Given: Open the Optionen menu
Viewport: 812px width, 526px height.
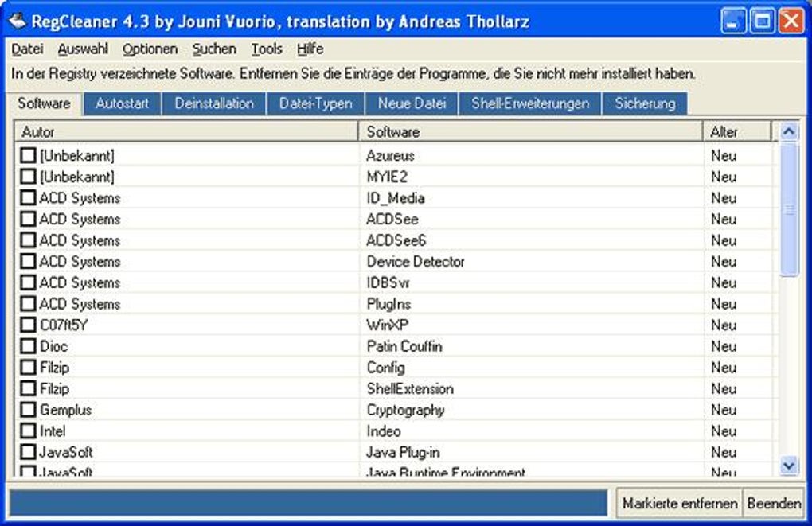Looking at the screenshot, I should (150, 49).
